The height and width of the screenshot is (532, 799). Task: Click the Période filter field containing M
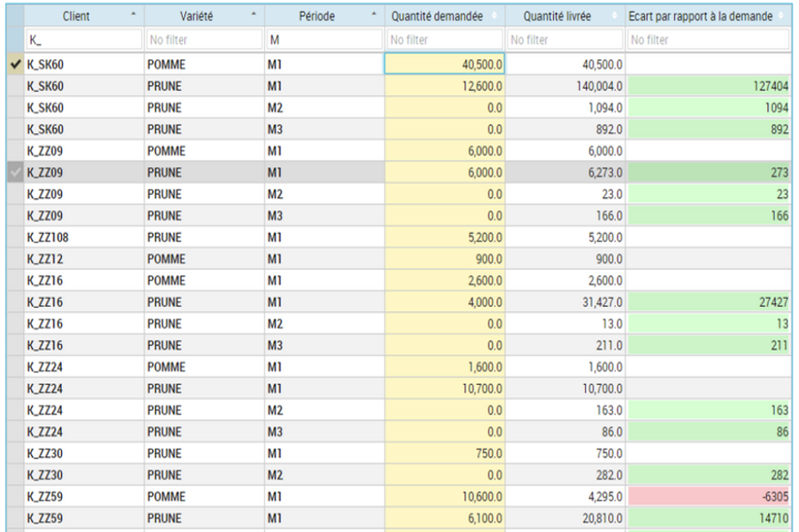pos(324,40)
